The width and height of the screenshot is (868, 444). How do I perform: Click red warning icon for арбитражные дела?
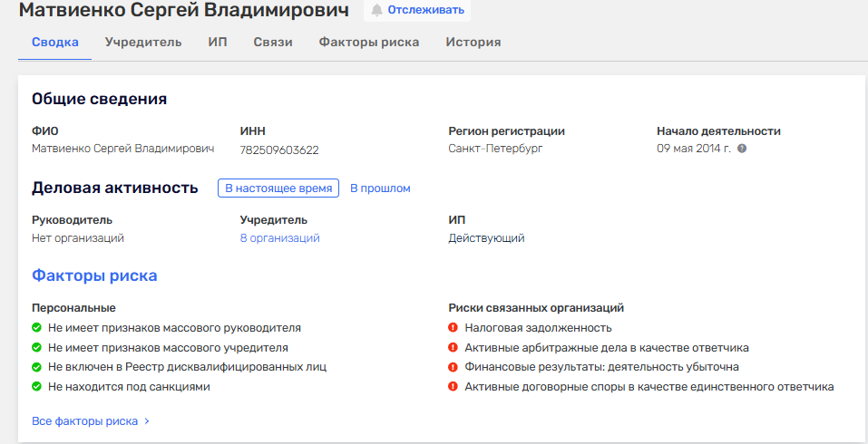tap(454, 347)
